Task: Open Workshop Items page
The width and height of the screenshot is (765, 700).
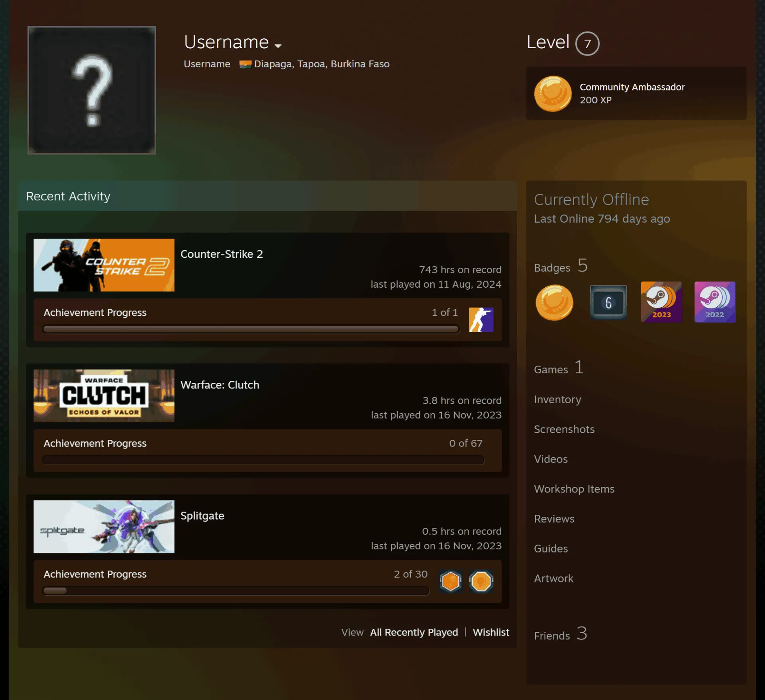Action: click(x=574, y=489)
